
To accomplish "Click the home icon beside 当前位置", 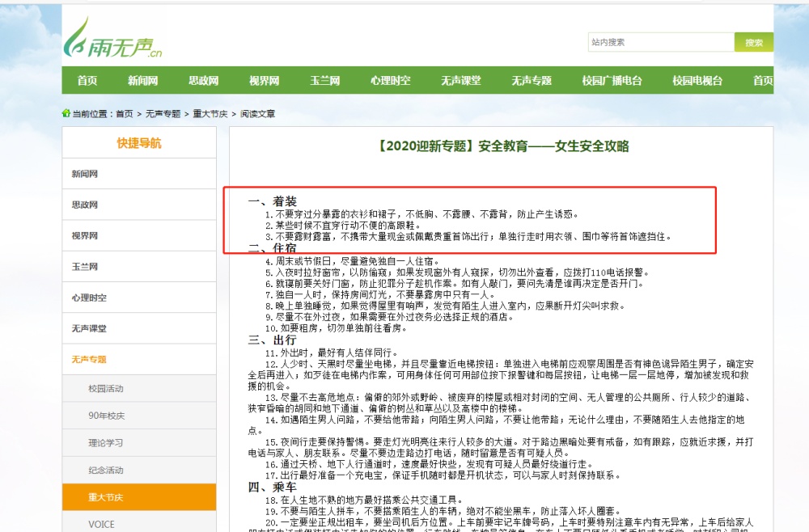I will pyautogui.click(x=66, y=114).
